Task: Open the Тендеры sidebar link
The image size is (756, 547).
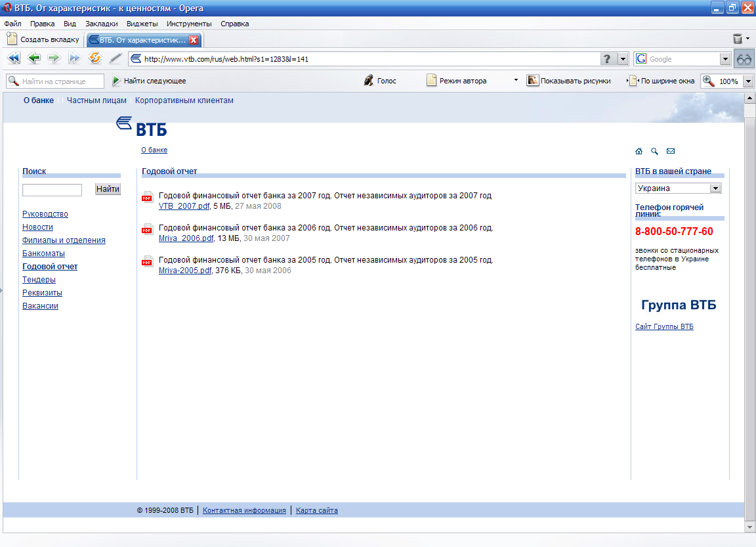Action: (39, 279)
